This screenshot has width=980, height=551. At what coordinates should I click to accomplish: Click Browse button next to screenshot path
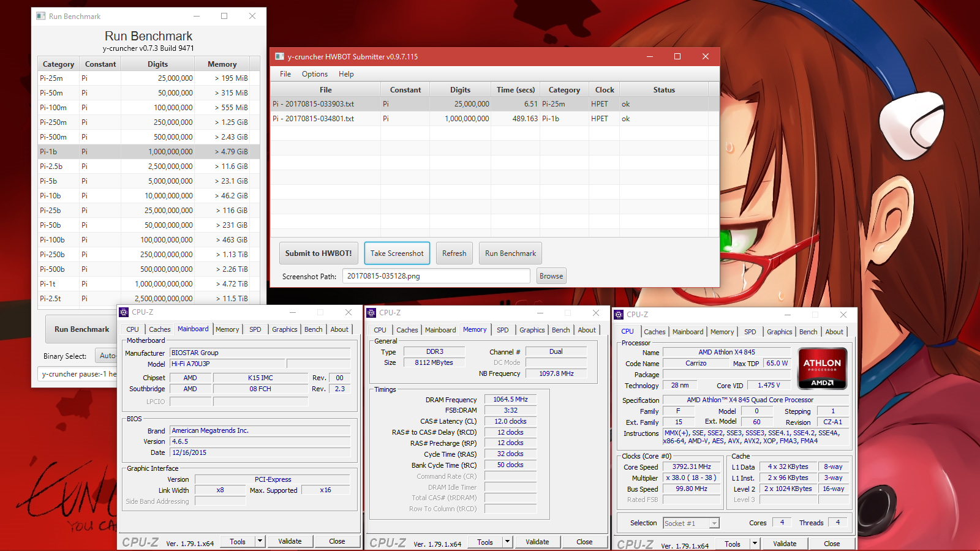pos(551,276)
